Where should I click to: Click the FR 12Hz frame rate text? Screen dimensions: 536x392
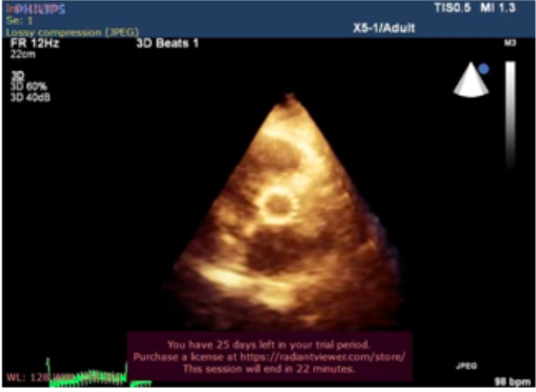coord(35,43)
